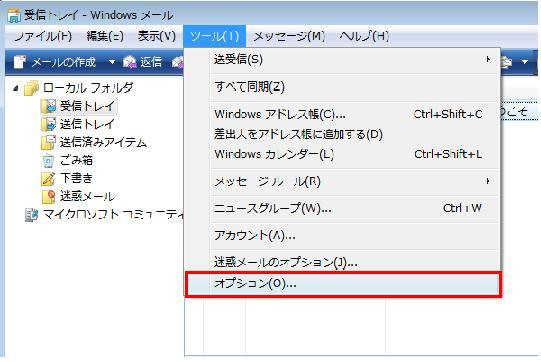Click the new mail page icon
This screenshot has width=541, height=362.
[20, 62]
